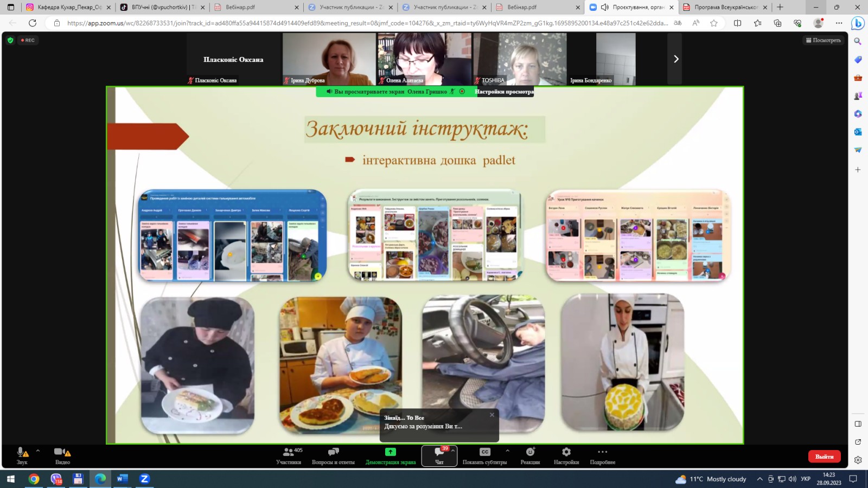Toggle the Звук microphone audio

[22, 455]
